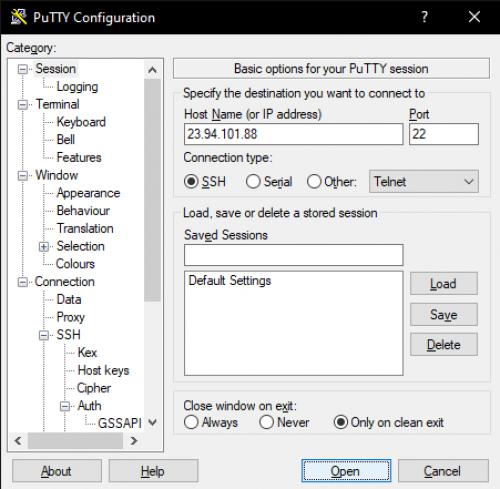Collapse the Window tree node
500x489 pixels.
23,176
